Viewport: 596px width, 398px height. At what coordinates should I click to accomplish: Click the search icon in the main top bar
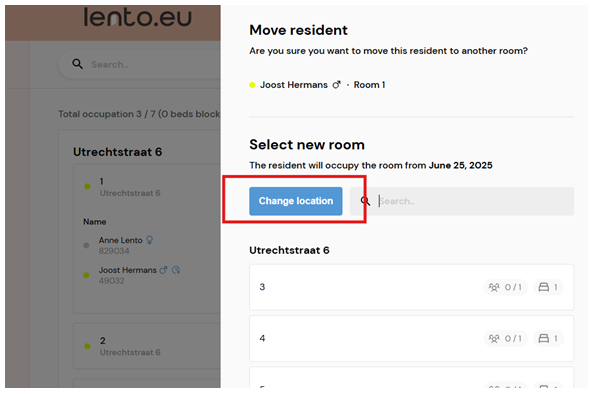coord(78,64)
